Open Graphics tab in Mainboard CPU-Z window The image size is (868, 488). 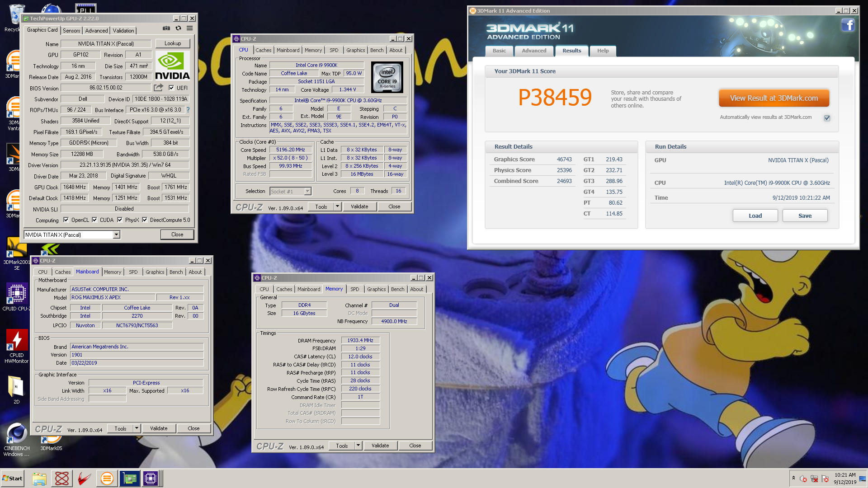155,272
